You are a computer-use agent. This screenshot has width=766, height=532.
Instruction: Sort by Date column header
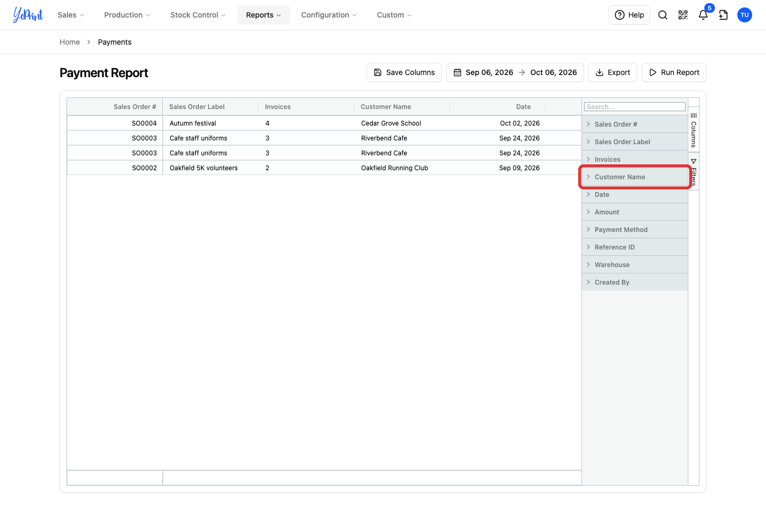(498, 106)
